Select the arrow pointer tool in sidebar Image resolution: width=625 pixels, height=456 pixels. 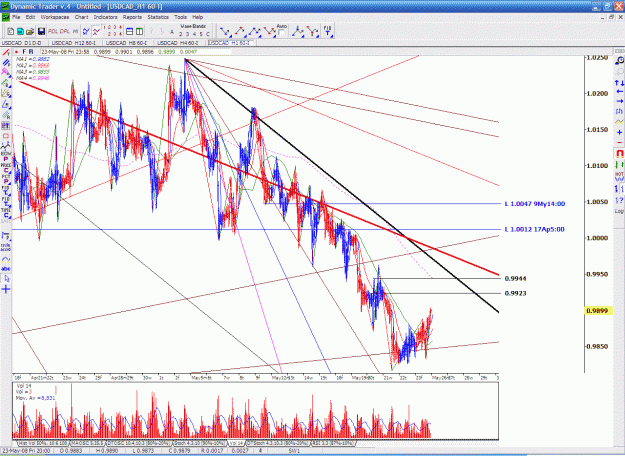click(x=6, y=279)
